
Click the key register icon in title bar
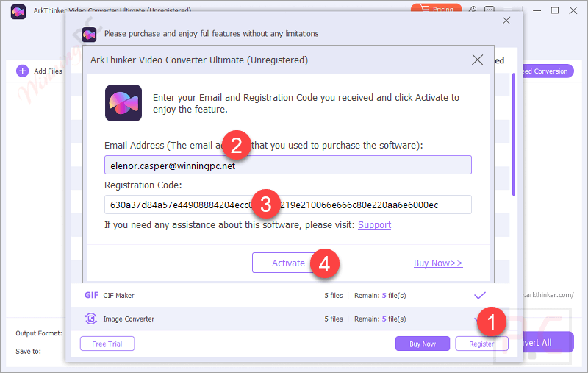click(473, 9)
